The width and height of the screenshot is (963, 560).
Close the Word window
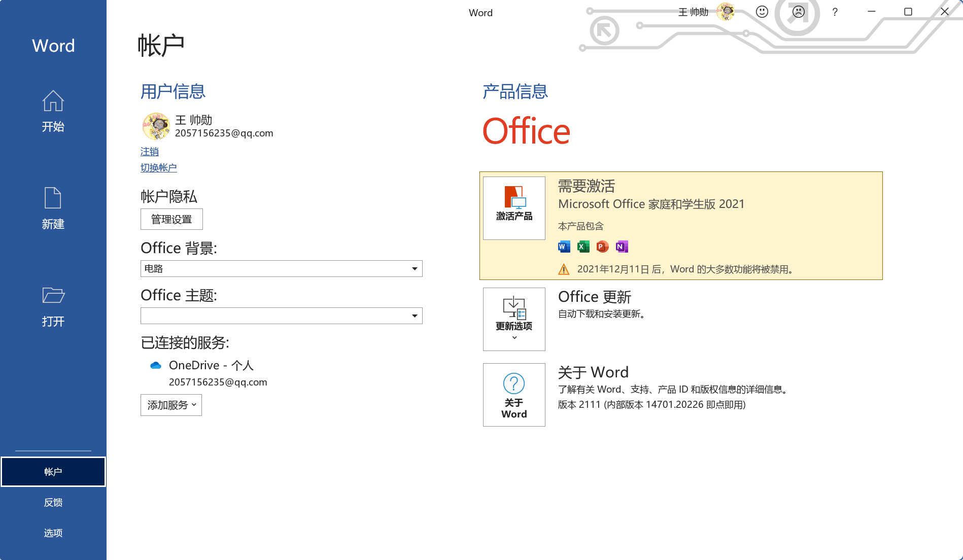(x=945, y=12)
